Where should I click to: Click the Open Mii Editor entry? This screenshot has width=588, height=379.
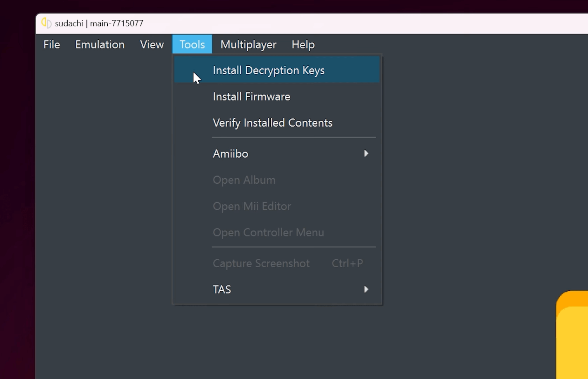(x=252, y=206)
